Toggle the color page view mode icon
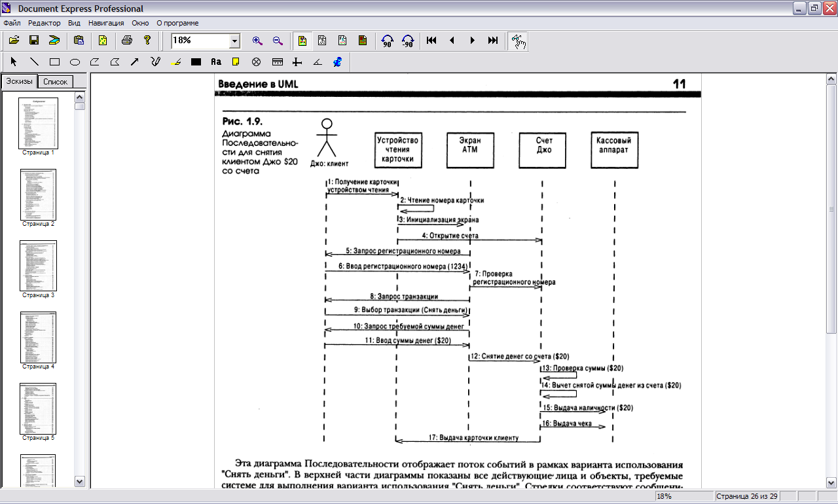This screenshot has width=838, height=504. [x=302, y=41]
